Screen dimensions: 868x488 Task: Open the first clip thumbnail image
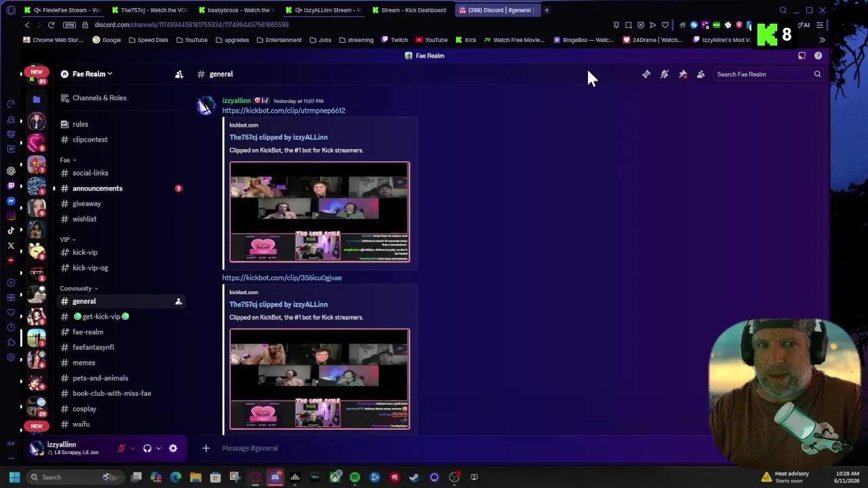pos(319,211)
